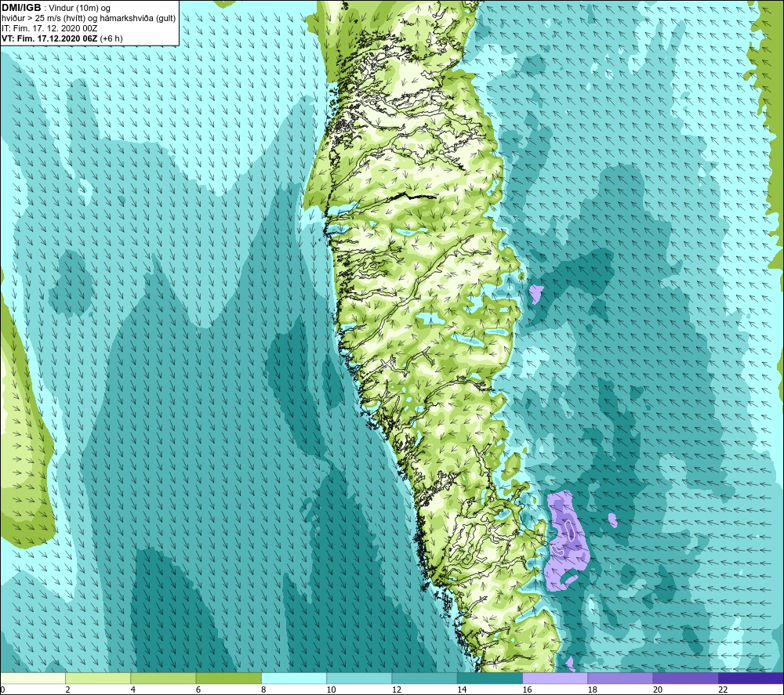The image size is (784, 695).
Task: Click the 'Vindur (10m) og' title text
Action: (x=79, y=8)
